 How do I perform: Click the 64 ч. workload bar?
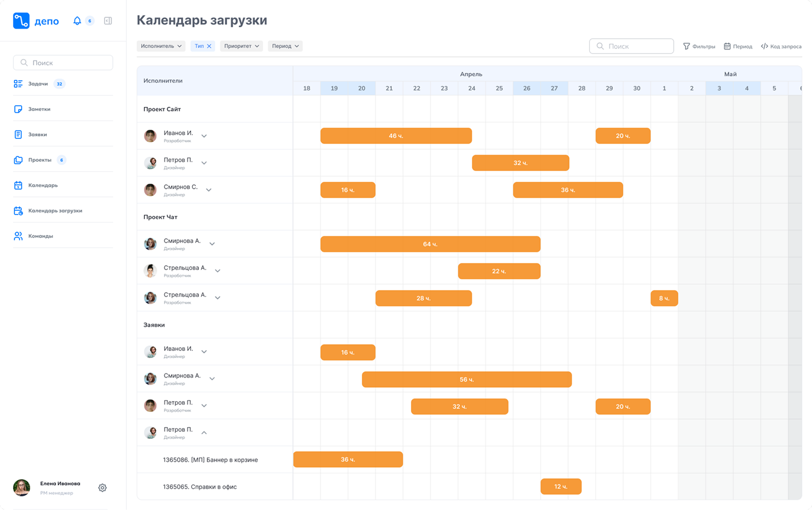(x=430, y=244)
